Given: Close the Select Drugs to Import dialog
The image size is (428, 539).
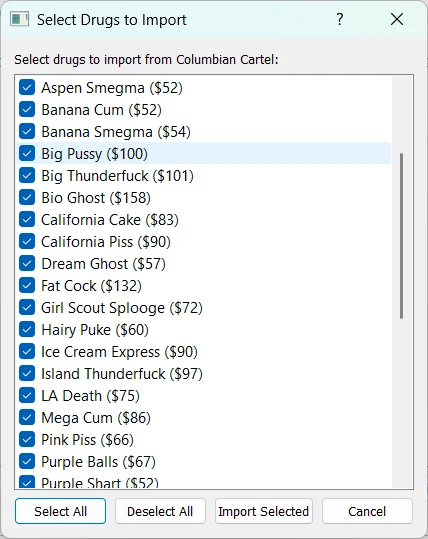Looking at the screenshot, I should point(397,19).
